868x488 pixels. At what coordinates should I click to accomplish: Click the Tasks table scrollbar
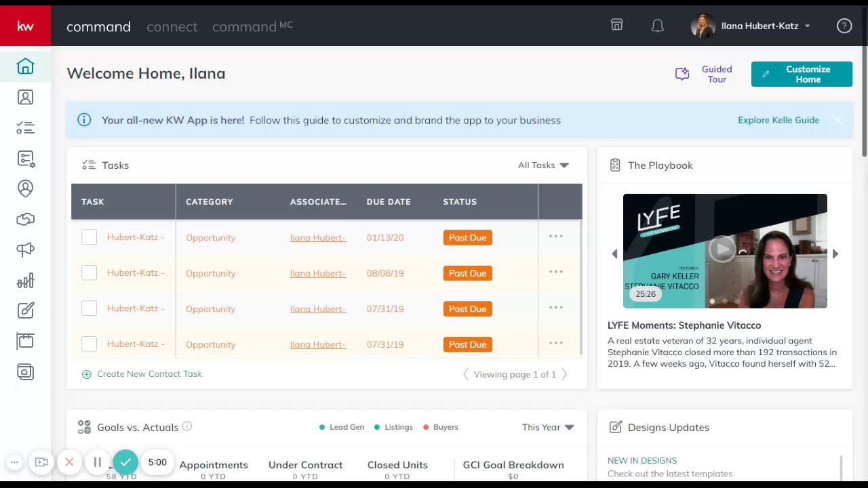tap(581, 288)
